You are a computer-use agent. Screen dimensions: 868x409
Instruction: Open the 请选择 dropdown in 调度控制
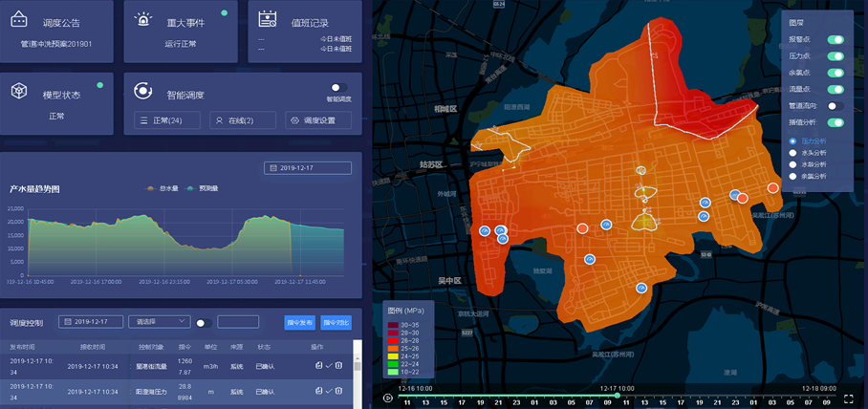[x=160, y=321]
